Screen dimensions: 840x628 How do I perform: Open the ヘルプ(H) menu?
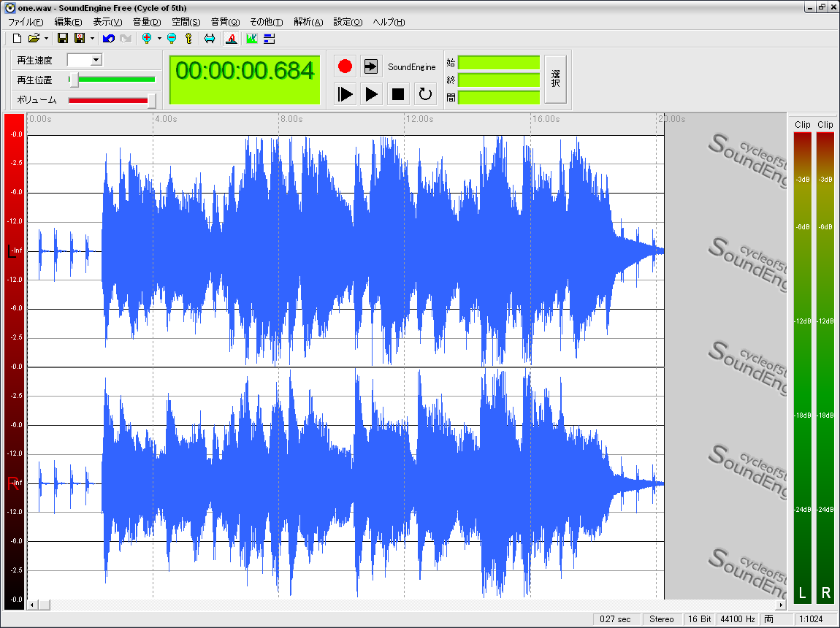click(x=389, y=22)
